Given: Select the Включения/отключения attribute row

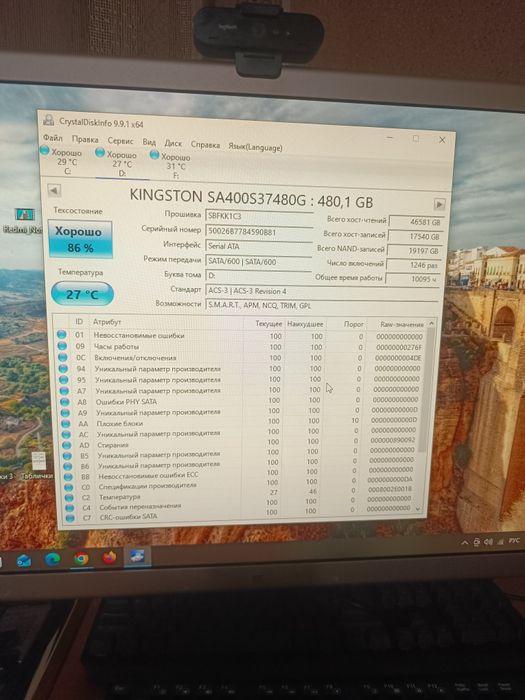Looking at the screenshot, I should coord(240,358).
